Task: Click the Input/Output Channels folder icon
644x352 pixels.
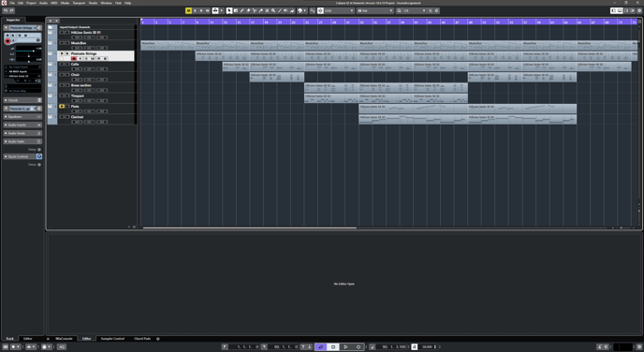Action: point(51,27)
